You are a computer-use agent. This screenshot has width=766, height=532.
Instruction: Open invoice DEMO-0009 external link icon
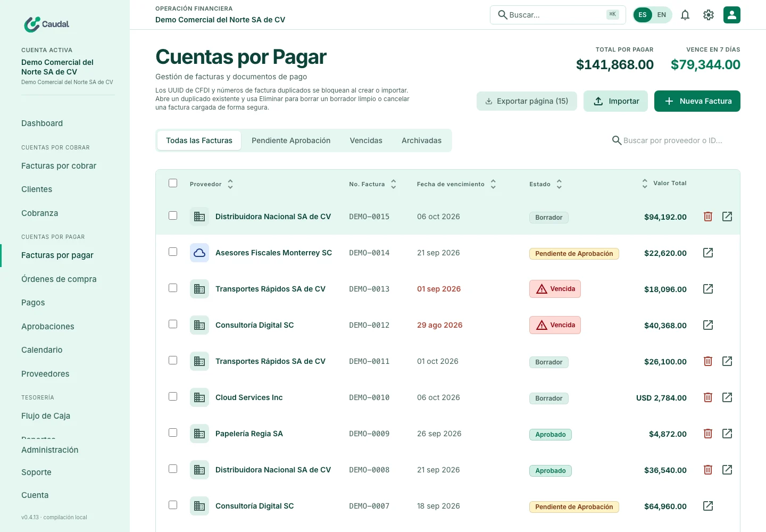pos(727,434)
